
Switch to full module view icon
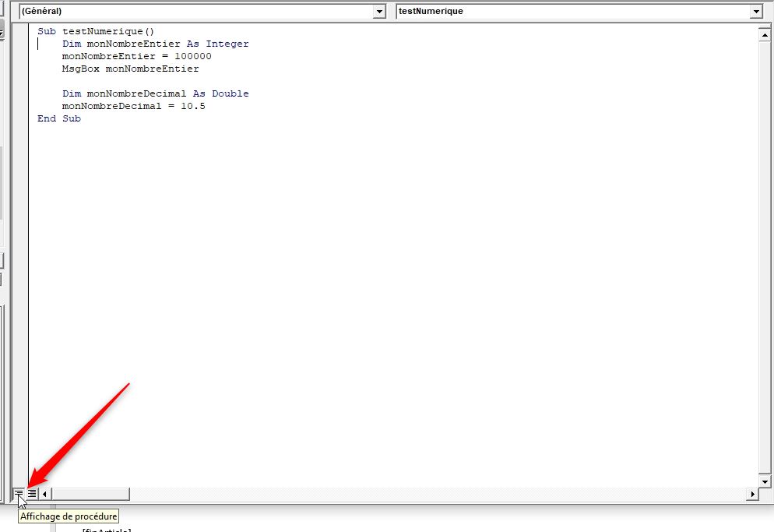[x=32, y=494]
